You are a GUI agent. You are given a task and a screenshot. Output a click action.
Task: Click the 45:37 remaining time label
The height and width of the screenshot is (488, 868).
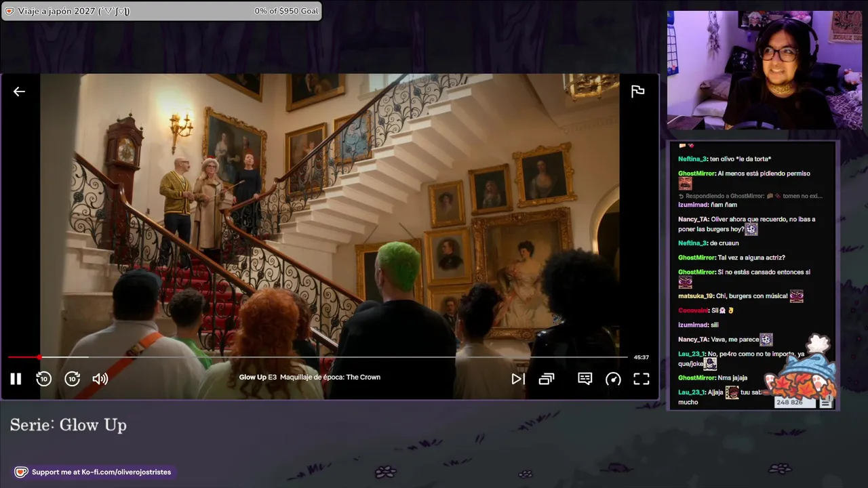point(641,357)
